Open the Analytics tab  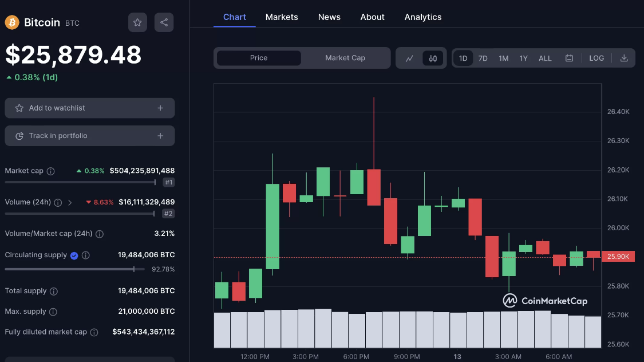click(423, 17)
